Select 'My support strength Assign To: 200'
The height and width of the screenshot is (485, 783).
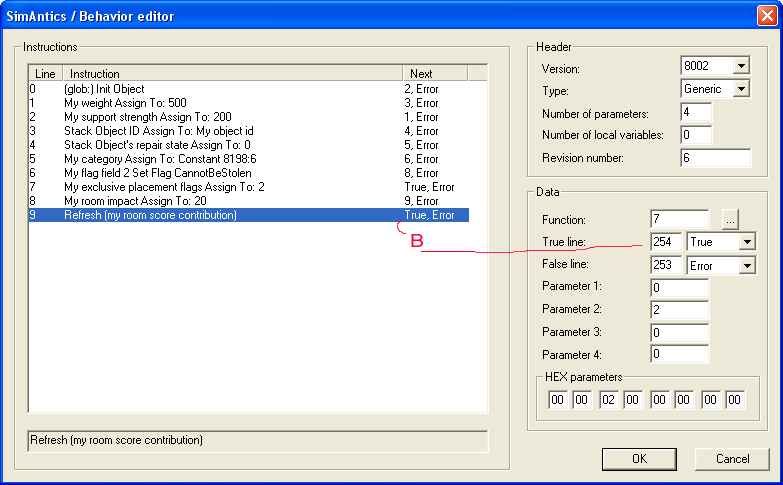tap(249, 117)
